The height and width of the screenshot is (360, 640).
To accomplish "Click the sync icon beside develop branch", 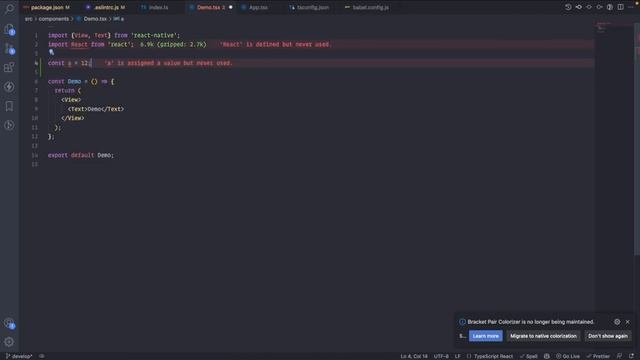I will 42,356.
